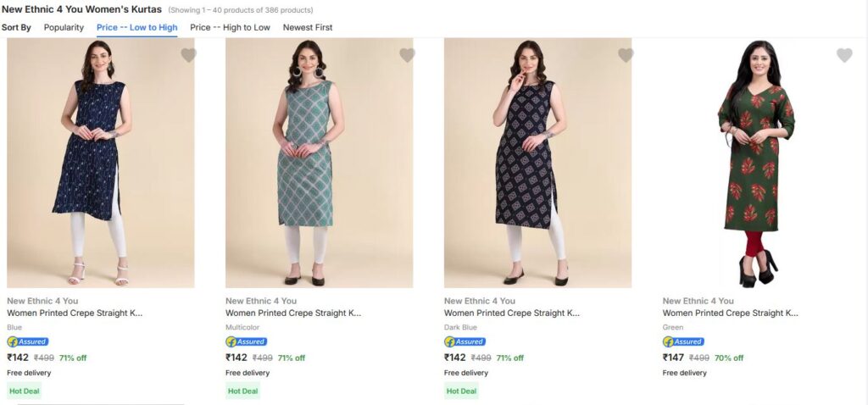Open the Dark Blue kurta product image
Viewport: 868px width, 405px height.
tap(537, 163)
